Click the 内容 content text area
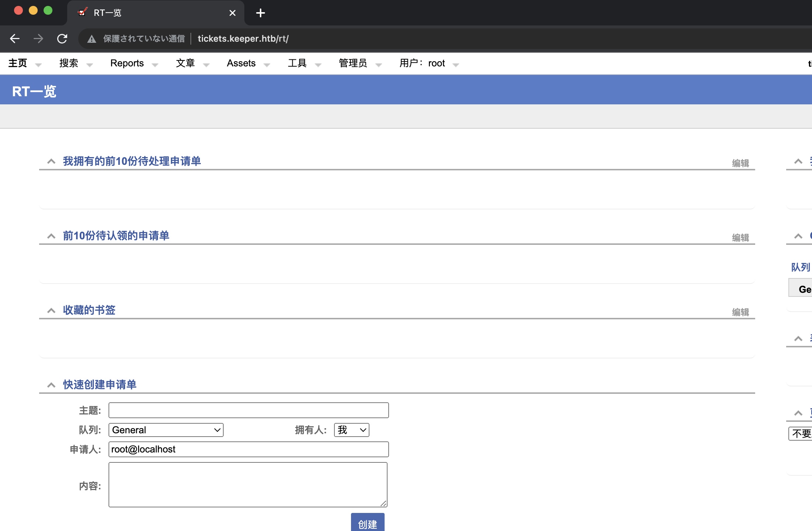 (x=248, y=485)
